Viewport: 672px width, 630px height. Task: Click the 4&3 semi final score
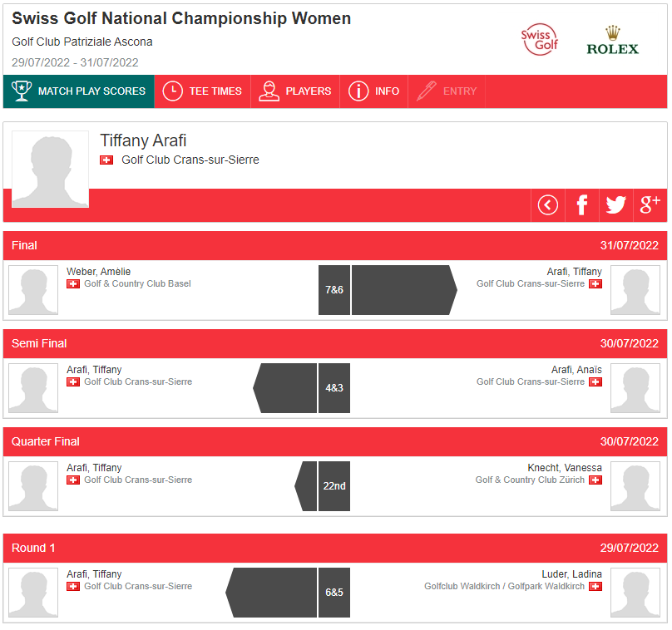[334, 388]
